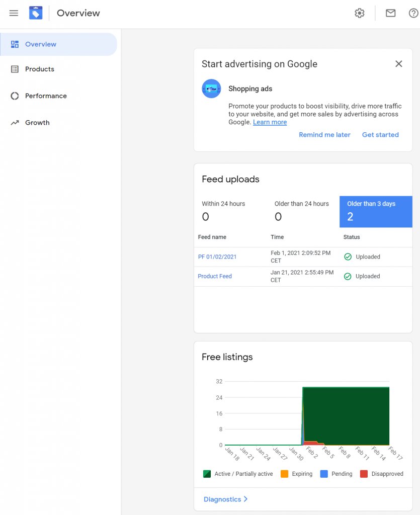Viewport: 420px width, 515px height.
Task: Click the chevron next to Diagnostics
Action: click(245, 499)
